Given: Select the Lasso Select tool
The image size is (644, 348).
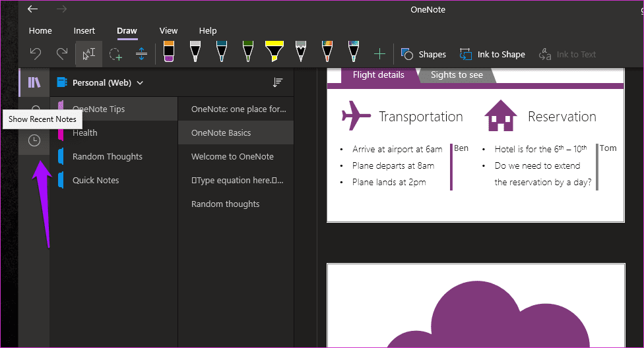Looking at the screenshot, I should tap(115, 54).
